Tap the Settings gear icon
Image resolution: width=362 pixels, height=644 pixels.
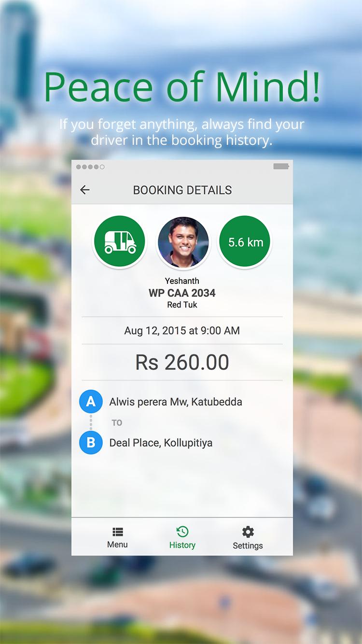(x=248, y=532)
